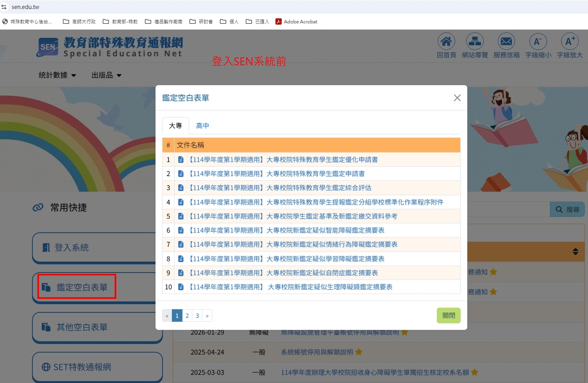Decrease font size with the A- icon
This screenshot has height=383, width=588.
click(x=537, y=41)
